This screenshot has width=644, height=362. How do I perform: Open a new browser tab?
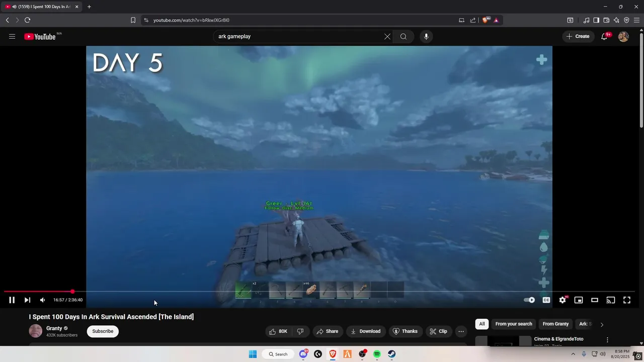[89, 7]
